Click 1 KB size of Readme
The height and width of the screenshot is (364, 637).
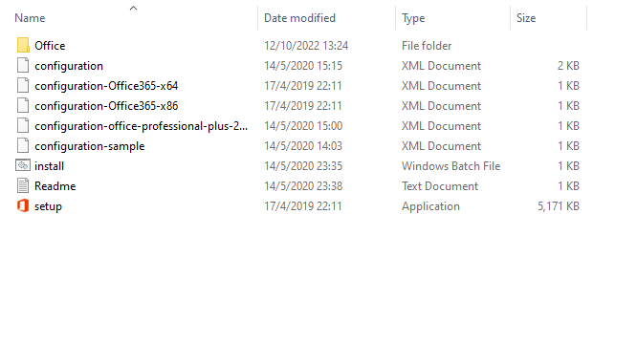pyautogui.click(x=568, y=186)
